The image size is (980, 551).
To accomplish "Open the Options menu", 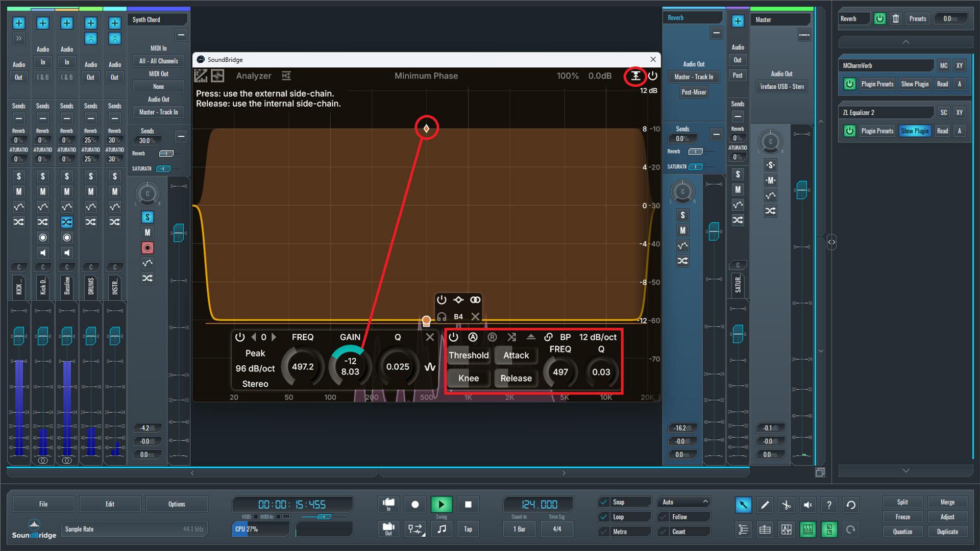I will click(177, 505).
